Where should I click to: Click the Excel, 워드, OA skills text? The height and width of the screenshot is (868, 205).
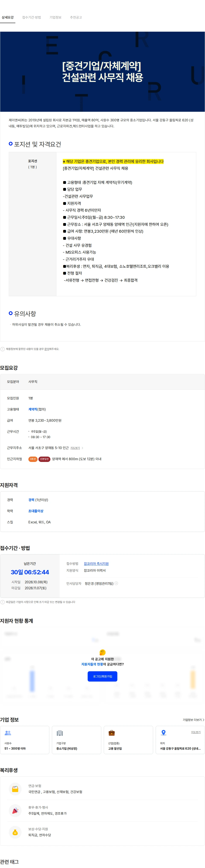[39, 522]
